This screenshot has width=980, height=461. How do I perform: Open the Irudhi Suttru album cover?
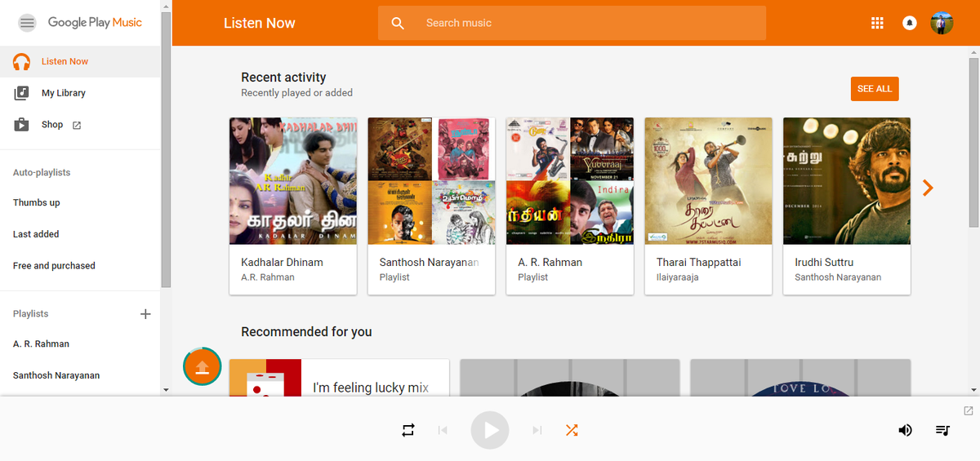(847, 181)
